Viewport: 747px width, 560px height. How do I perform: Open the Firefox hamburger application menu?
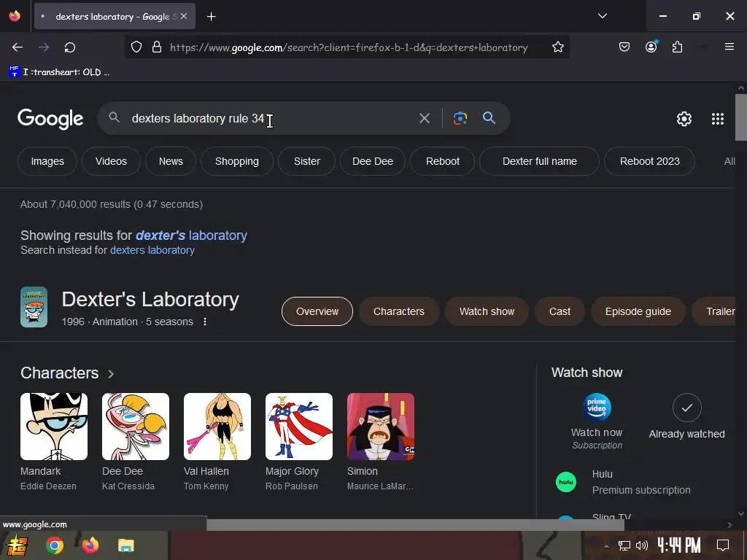click(729, 47)
